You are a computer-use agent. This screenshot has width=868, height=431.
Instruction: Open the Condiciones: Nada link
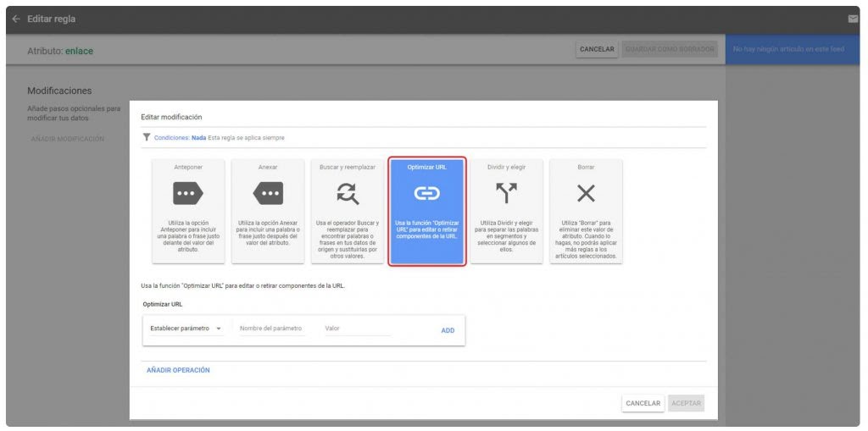[x=180, y=138]
